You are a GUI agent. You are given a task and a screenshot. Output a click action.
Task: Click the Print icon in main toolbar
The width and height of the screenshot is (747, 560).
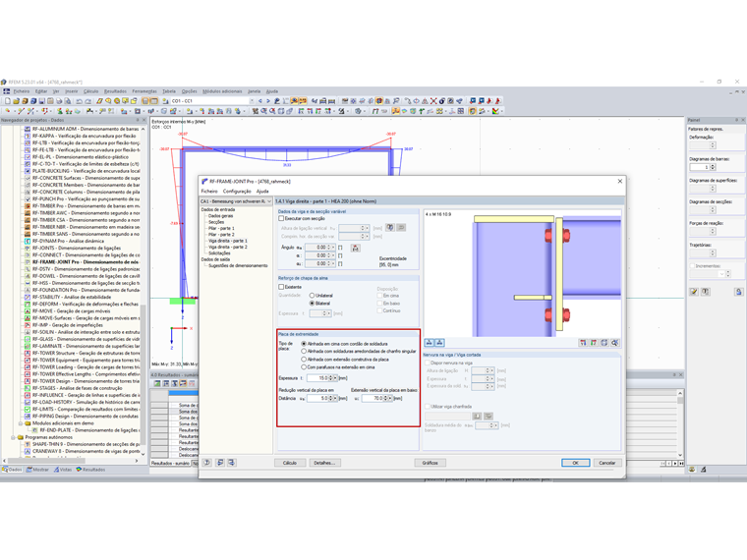[59, 101]
